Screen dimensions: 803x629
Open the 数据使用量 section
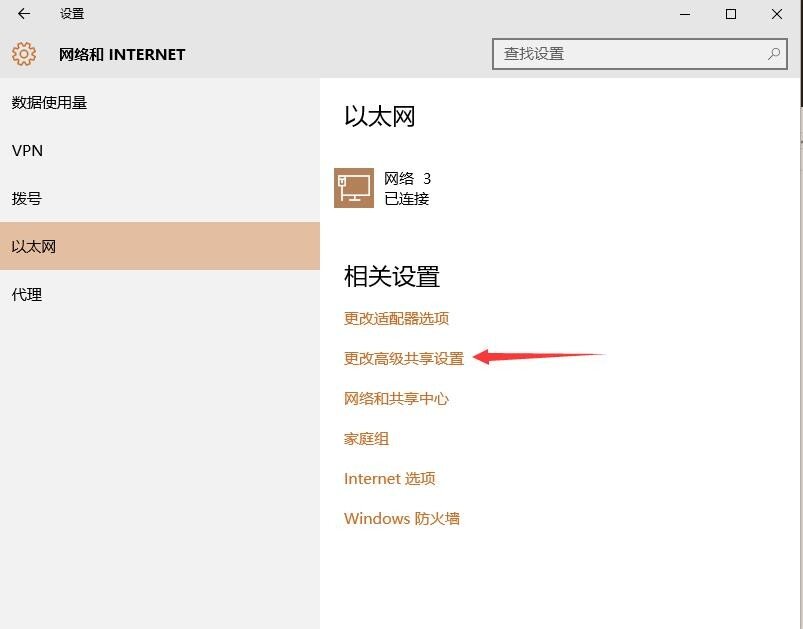pos(160,102)
